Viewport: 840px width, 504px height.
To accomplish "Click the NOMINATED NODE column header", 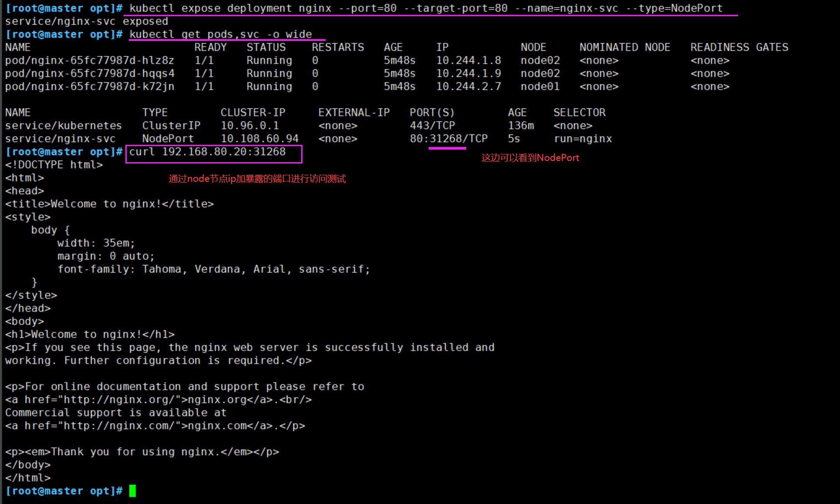I will [625, 47].
